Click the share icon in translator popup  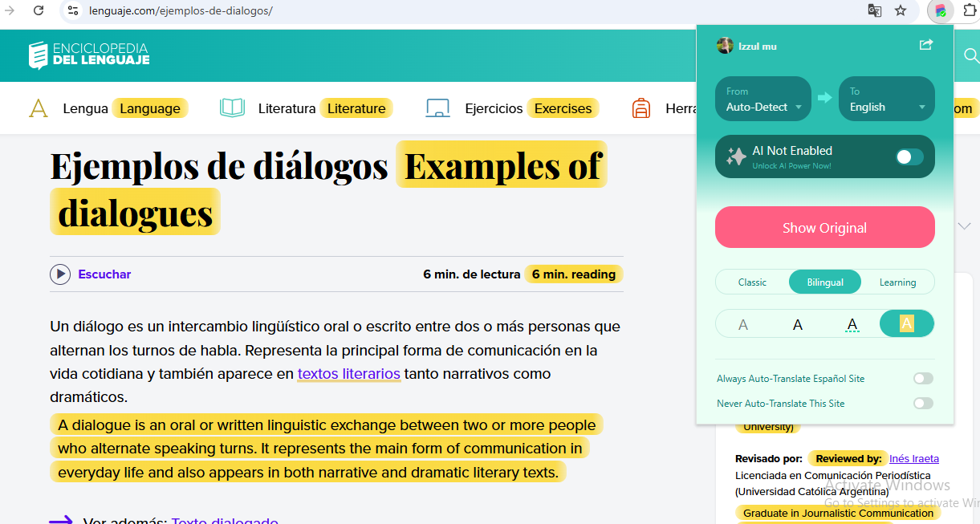925,45
